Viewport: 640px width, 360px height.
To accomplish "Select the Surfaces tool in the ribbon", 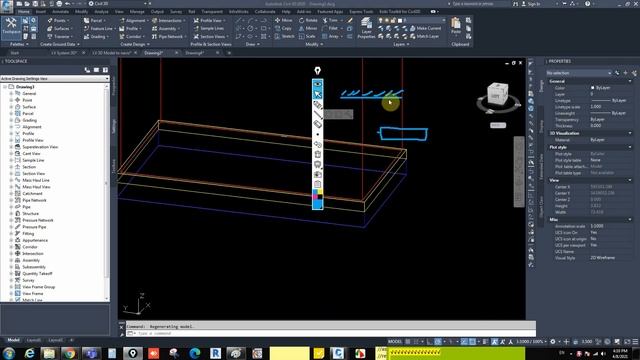I will click(59, 29).
